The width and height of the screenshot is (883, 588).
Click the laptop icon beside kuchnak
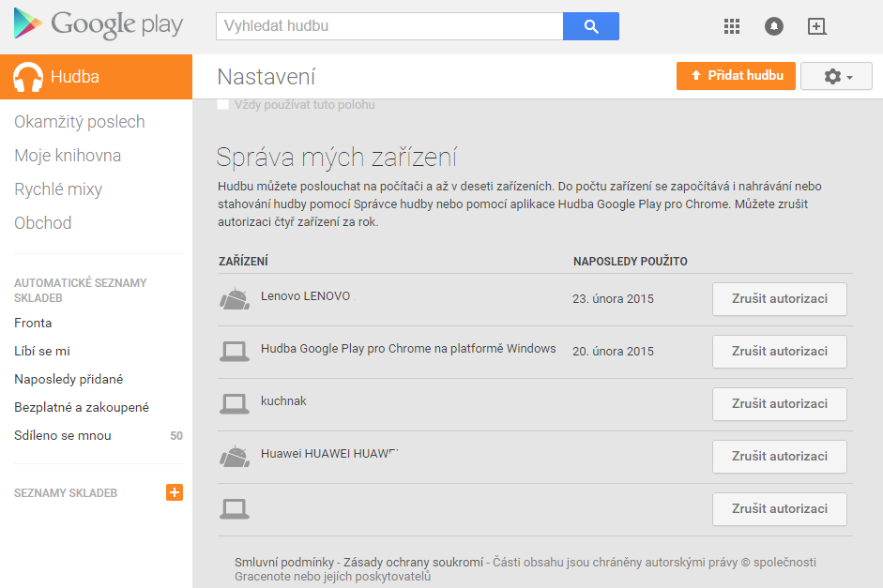tap(235, 403)
